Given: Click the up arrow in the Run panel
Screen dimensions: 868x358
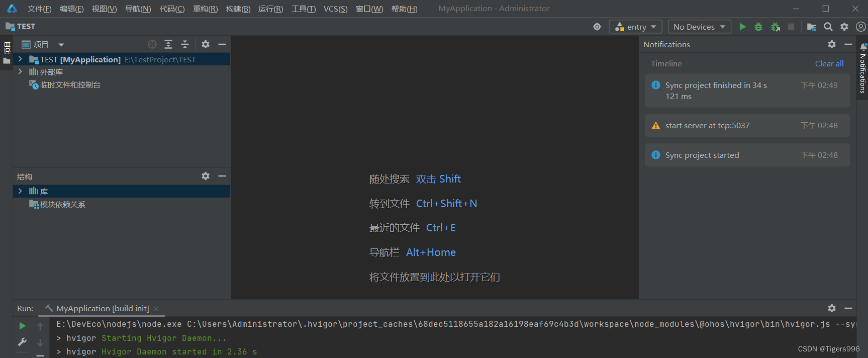Looking at the screenshot, I should tap(40, 326).
